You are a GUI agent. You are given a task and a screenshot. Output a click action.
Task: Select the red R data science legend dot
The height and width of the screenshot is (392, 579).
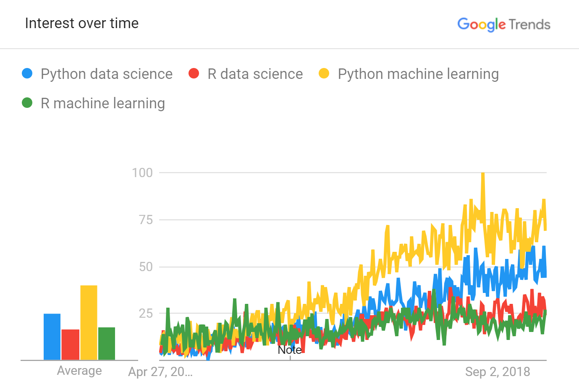point(194,73)
